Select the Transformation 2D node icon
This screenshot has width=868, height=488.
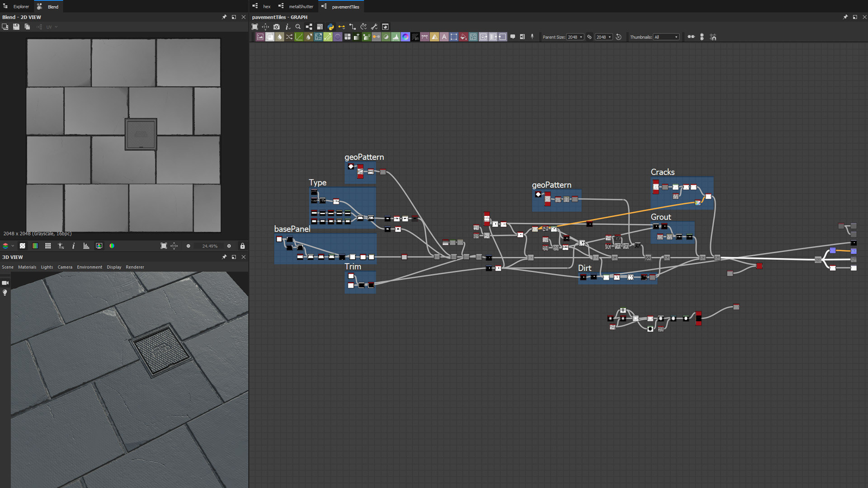coord(318,37)
